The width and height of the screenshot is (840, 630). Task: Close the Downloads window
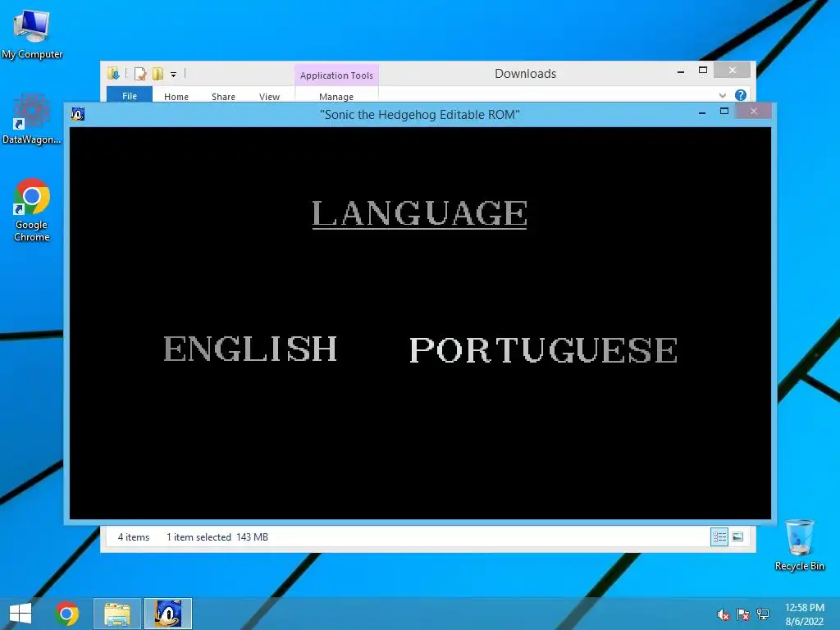[733, 71]
